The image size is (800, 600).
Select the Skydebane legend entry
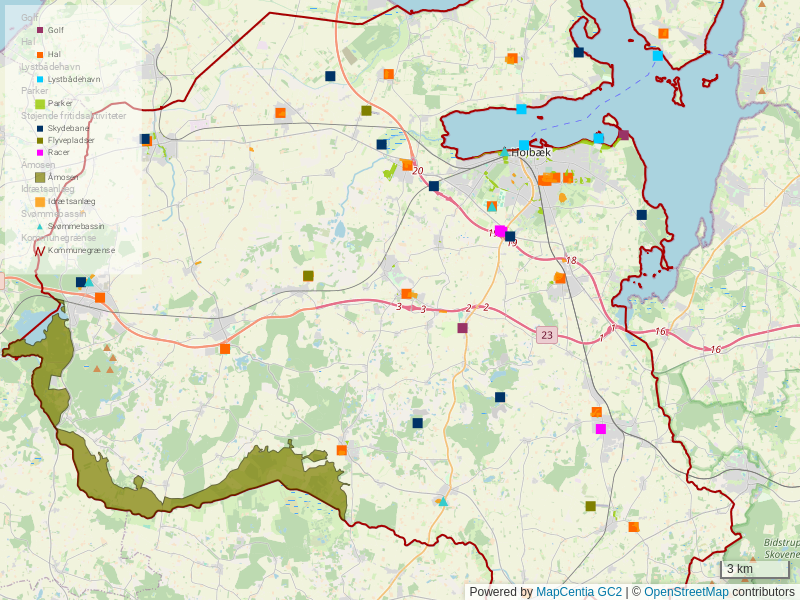pos(68,129)
